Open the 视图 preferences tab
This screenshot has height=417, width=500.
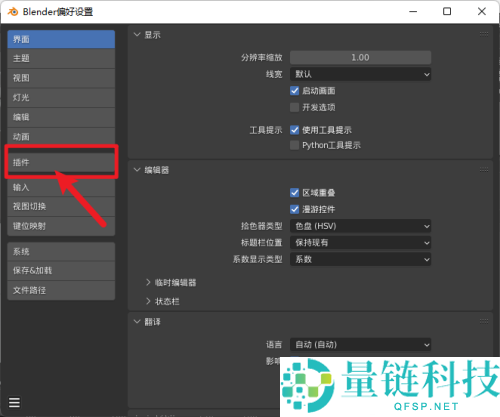pyautogui.click(x=61, y=78)
